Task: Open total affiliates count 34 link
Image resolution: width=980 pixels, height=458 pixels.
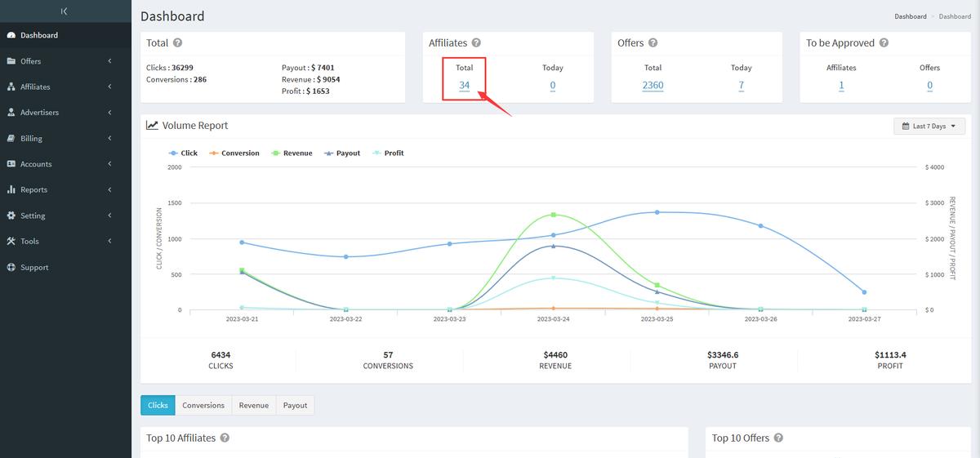Action: point(464,86)
